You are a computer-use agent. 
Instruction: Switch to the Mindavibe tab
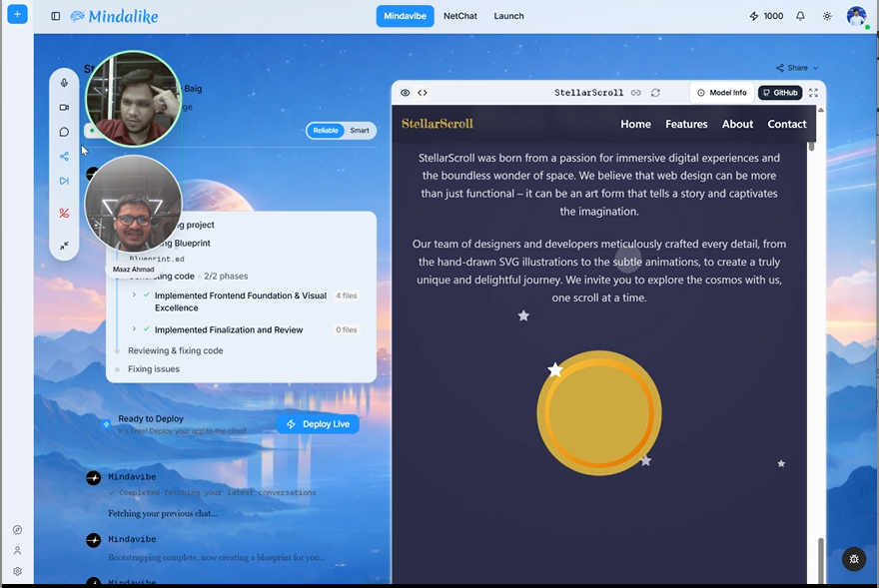click(405, 16)
